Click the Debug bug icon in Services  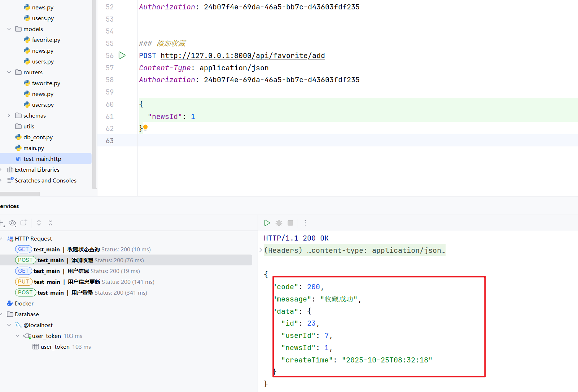pyautogui.click(x=279, y=223)
